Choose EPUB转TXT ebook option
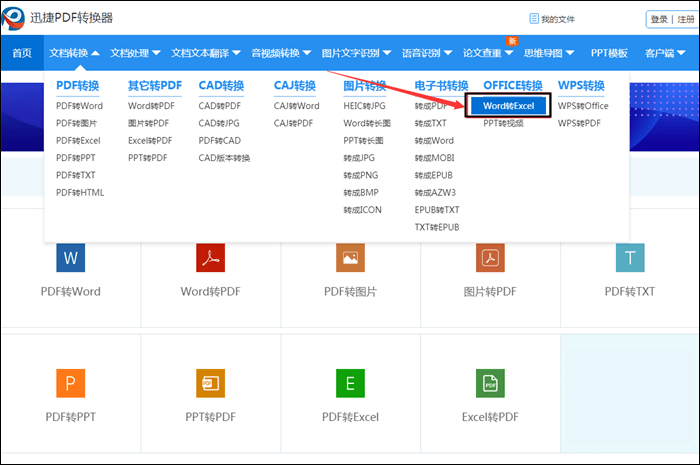This screenshot has width=700, height=465. click(x=437, y=210)
